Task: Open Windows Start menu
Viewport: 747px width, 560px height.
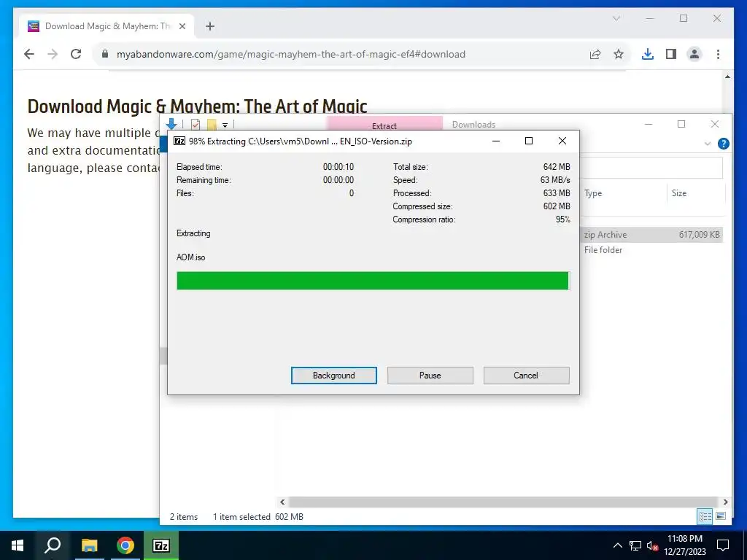Action: click(x=18, y=545)
